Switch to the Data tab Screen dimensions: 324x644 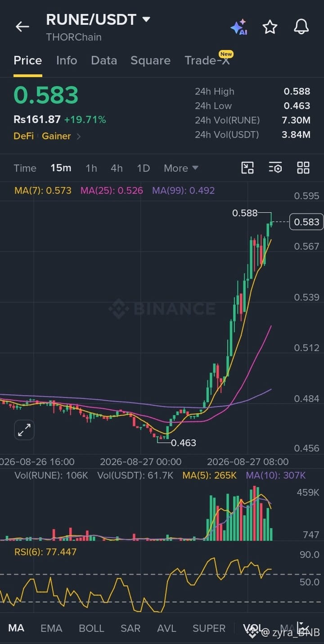(x=104, y=60)
